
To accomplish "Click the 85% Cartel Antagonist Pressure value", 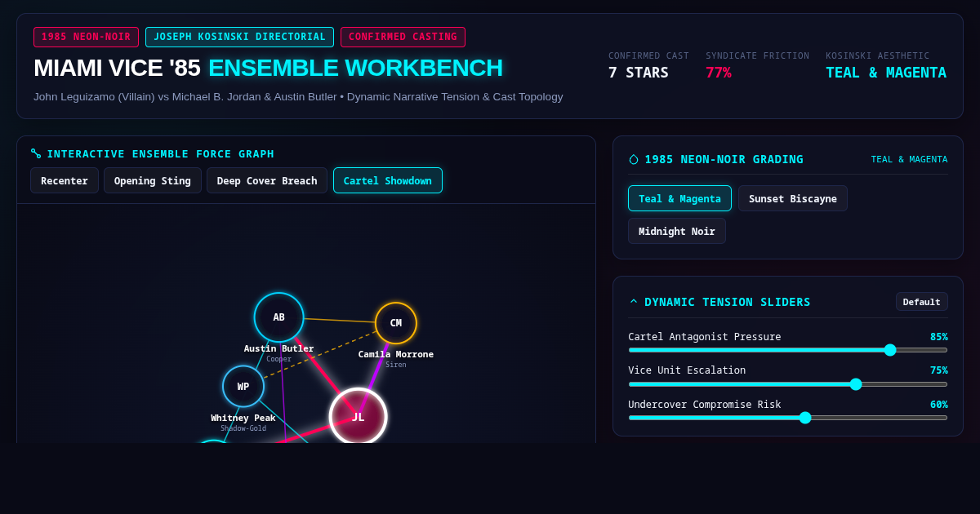I will click(x=939, y=337).
